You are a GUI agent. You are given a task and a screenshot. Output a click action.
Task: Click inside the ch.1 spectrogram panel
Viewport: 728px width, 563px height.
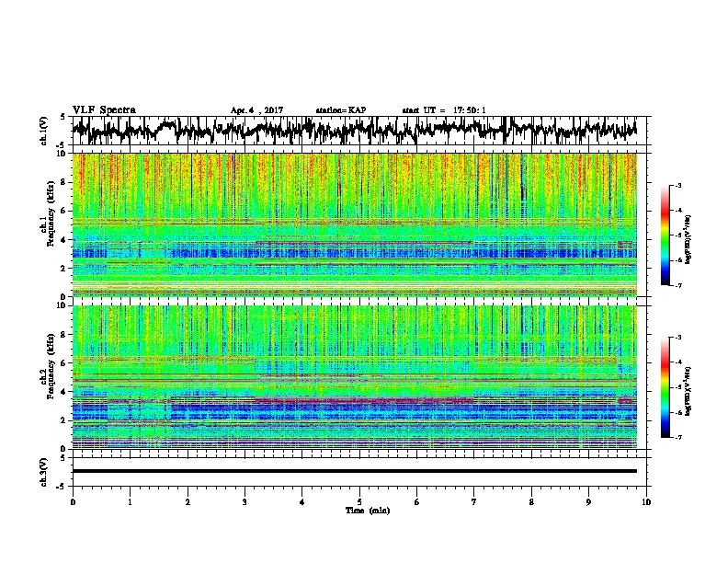pos(354,224)
